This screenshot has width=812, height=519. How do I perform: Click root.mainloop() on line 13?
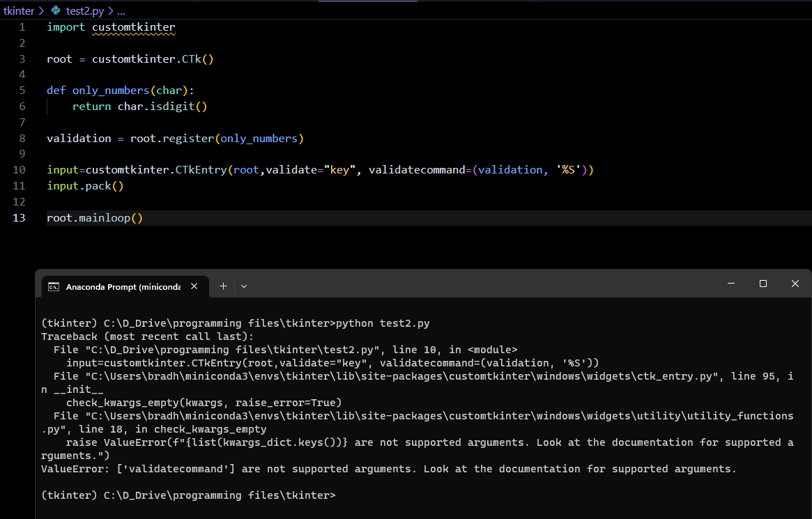tap(94, 217)
